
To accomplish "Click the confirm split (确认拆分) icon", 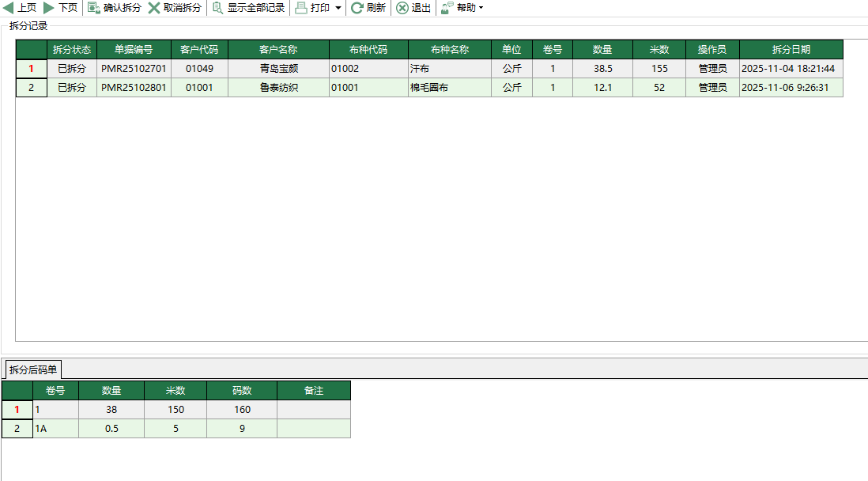I will [94, 8].
